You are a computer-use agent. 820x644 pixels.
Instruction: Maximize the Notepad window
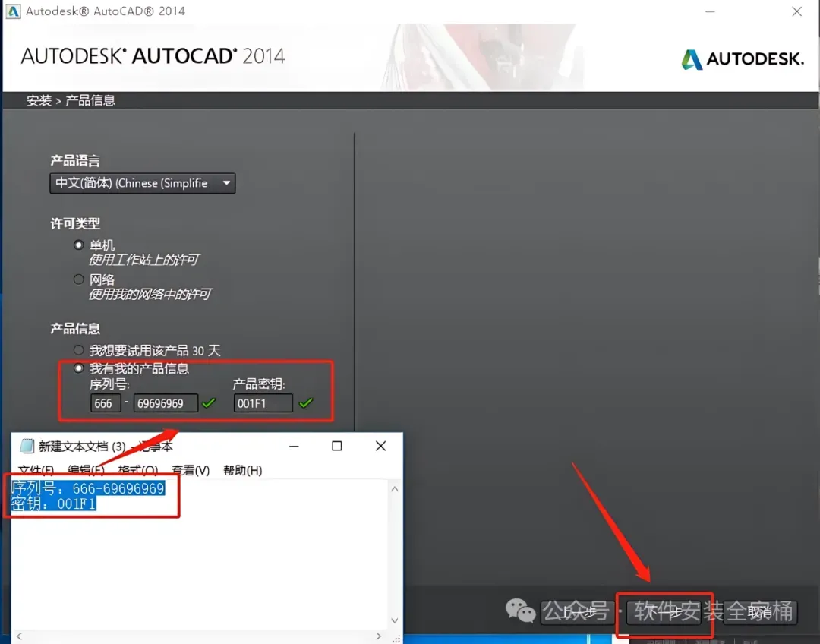pyautogui.click(x=337, y=447)
